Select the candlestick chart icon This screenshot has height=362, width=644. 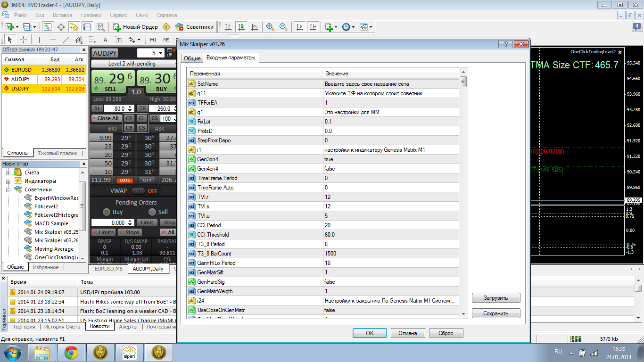(x=241, y=27)
